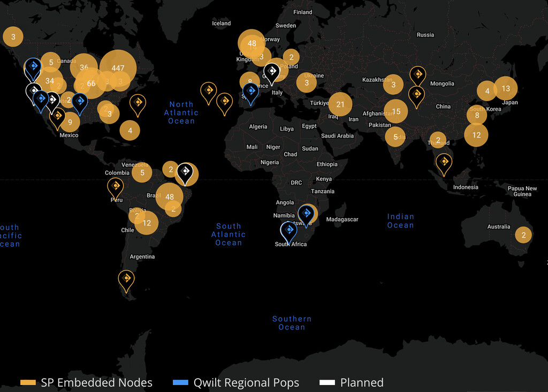Click the Russia country label
This screenshot has height=392, width=548.
[425, 35]
